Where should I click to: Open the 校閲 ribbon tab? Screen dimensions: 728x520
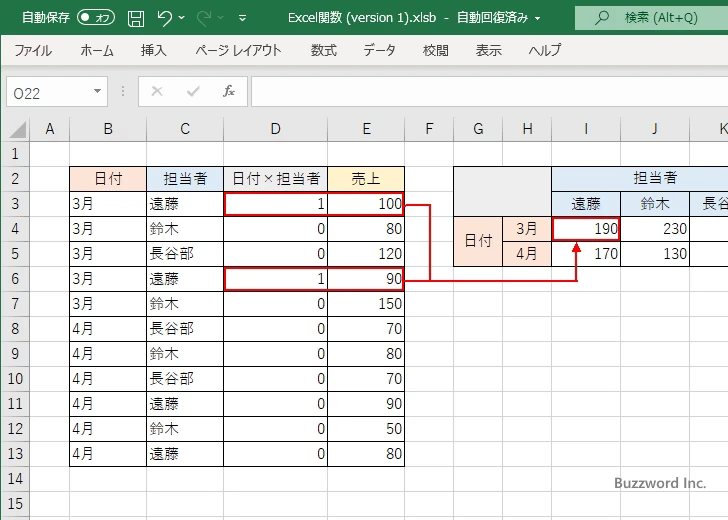pyautogui.click(x=436, y=50)
